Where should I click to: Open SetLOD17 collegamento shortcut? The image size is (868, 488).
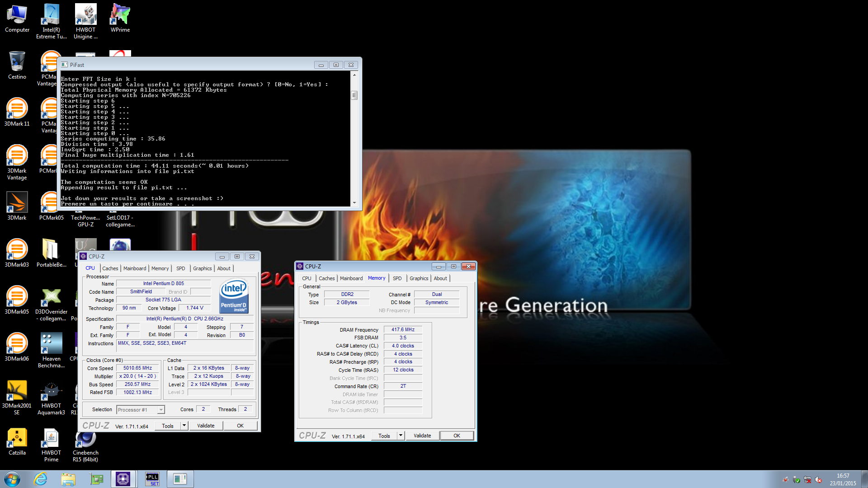point(120,221)
